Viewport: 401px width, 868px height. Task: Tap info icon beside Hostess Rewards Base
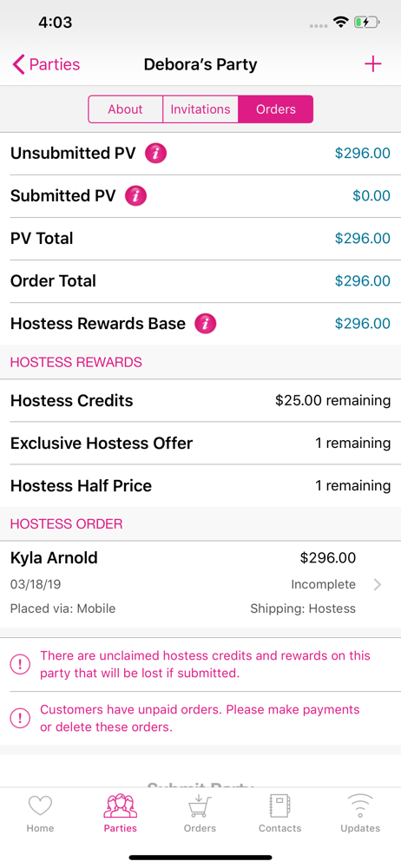205,324
